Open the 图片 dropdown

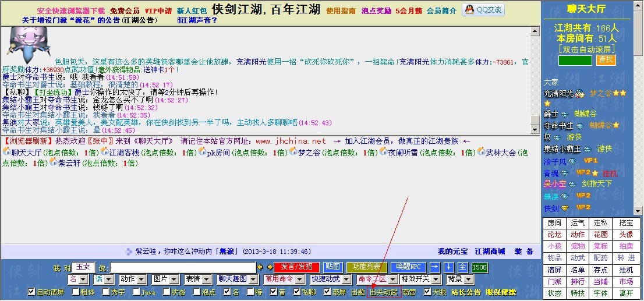(165, 279)
